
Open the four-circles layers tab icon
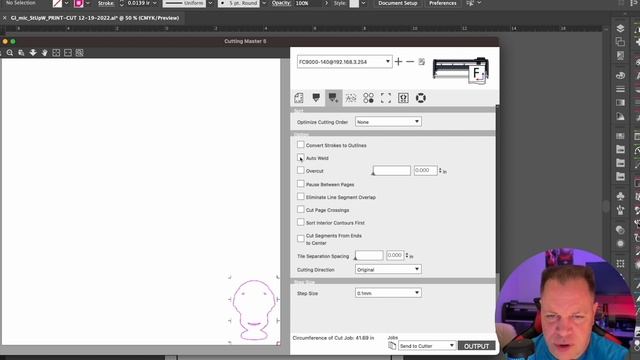tap(368, 98)
